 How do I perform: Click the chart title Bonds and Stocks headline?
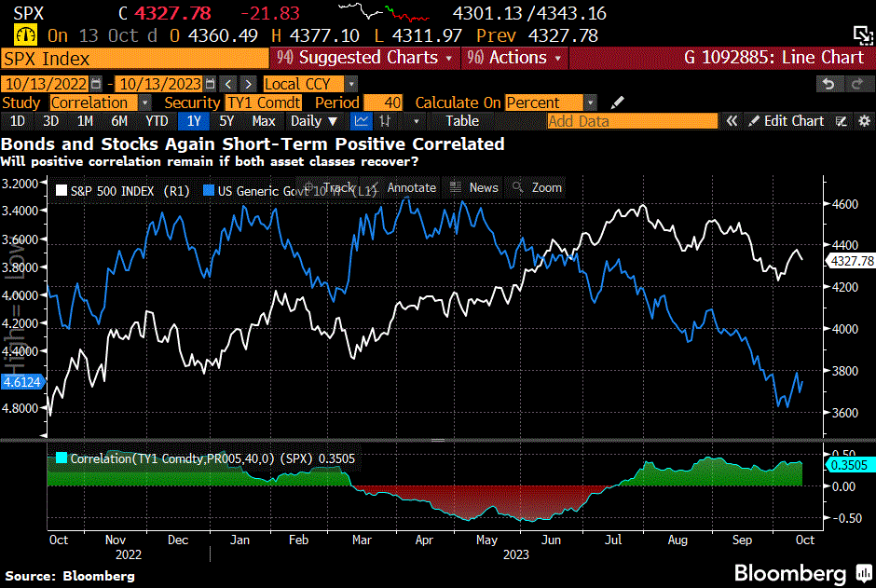(x=253, y=144)
